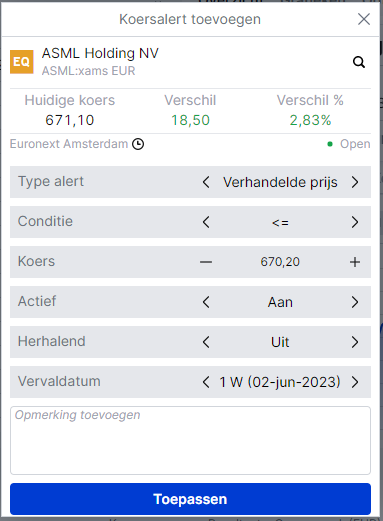This screenshot has width=383, height=521.
Task: Toggle Actief using its right arrow
Action: pos(355,302)
